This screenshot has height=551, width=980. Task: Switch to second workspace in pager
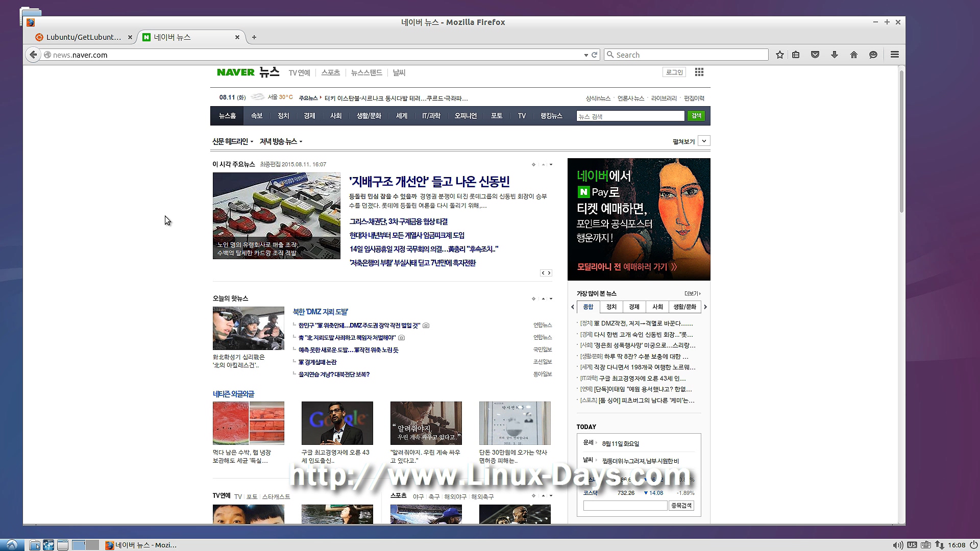click(92, 545)
